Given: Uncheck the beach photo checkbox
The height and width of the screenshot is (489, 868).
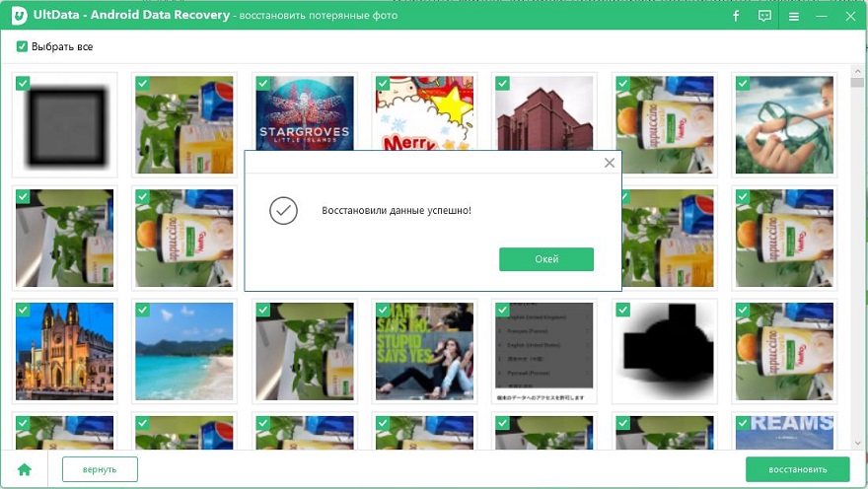Looking at the screenshot, I should (x=142, y=310).
